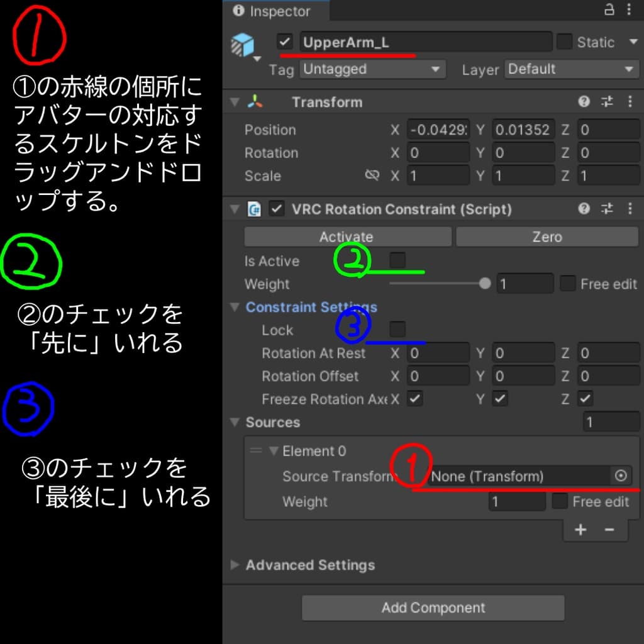
Task: Remove source with minus button
Action: (609, 530)
